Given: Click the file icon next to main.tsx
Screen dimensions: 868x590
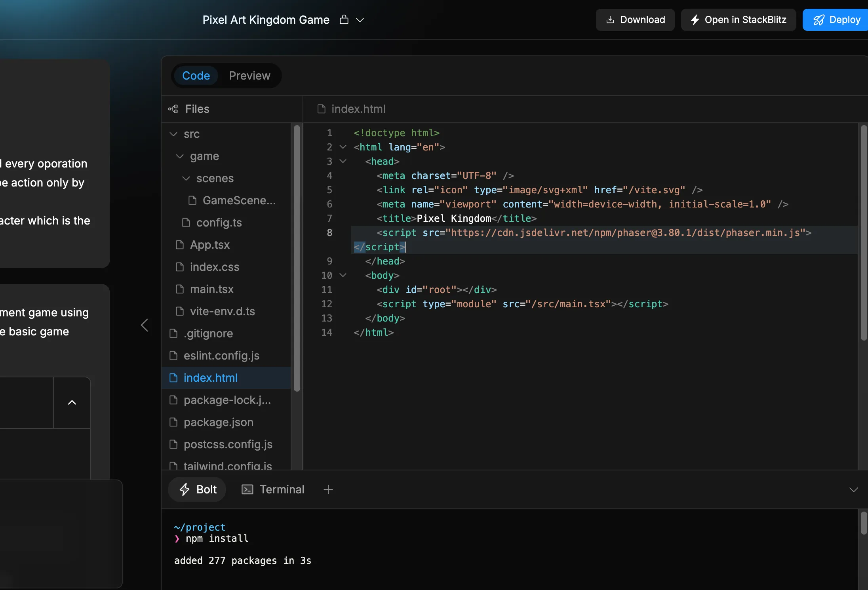Looking at the screenshot, I should click(x=180, y=289).
